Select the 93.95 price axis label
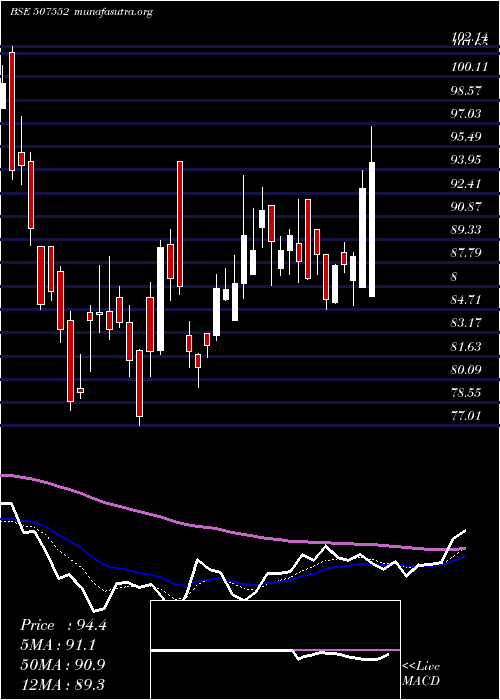The height and width of the screenshot is (700, 500). click(x=467, y=160)
